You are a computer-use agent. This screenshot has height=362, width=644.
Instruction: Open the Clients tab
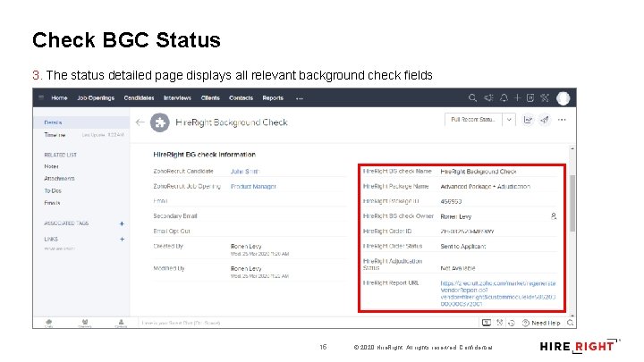[x=210, y=98]
